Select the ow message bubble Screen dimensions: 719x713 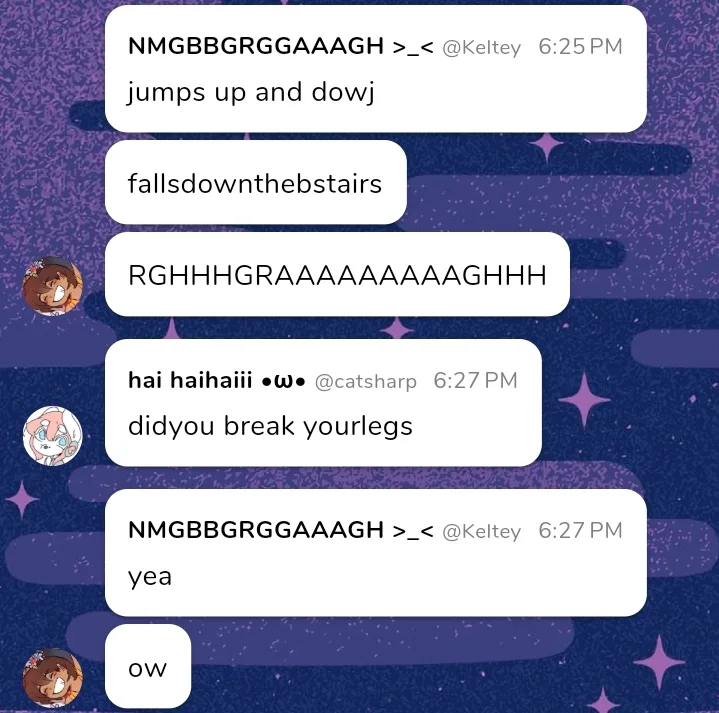point(148,666)
